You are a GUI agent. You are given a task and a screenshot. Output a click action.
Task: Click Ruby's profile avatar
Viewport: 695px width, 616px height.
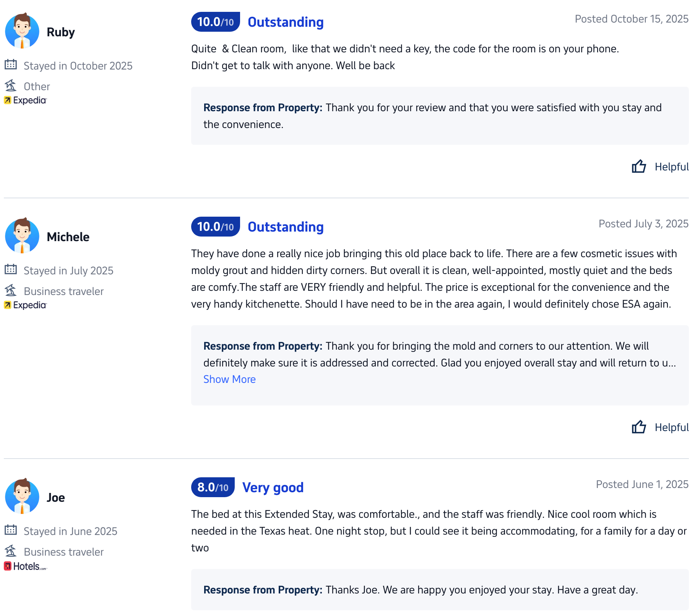(x=22, y=31)
